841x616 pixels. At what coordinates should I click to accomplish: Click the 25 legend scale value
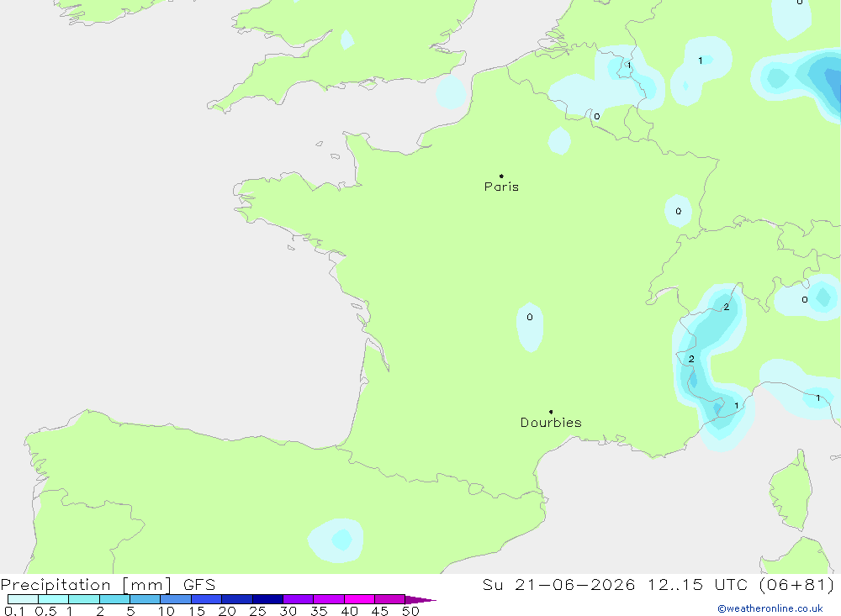[x=258, y=611]
